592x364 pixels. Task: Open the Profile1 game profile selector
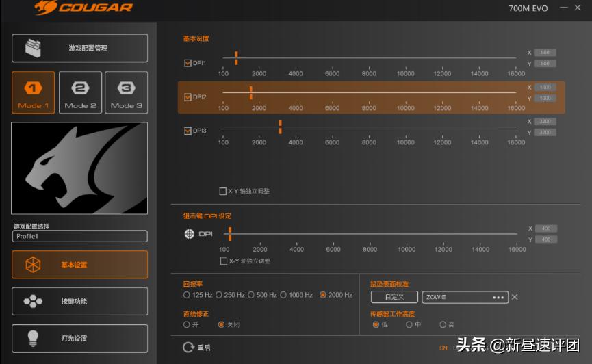tap(79, 236)
